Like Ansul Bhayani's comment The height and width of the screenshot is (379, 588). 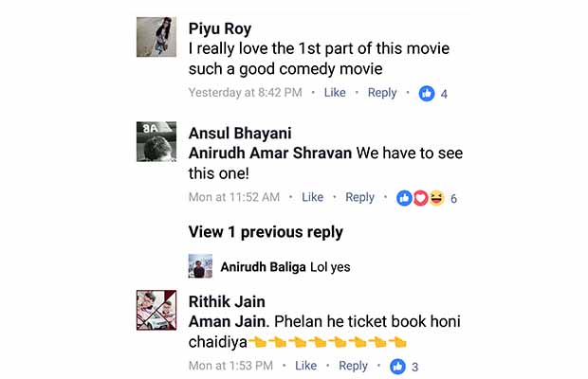(312, 197)
